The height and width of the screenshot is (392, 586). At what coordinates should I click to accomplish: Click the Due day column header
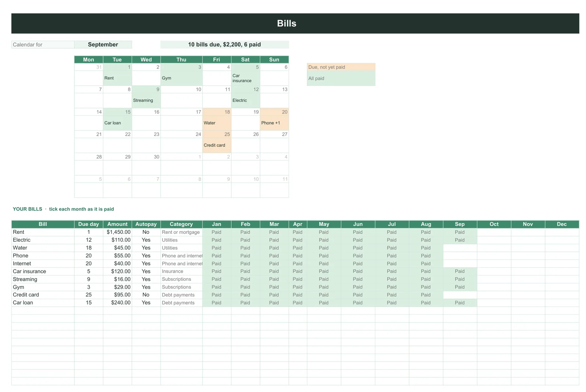[89, 224]
